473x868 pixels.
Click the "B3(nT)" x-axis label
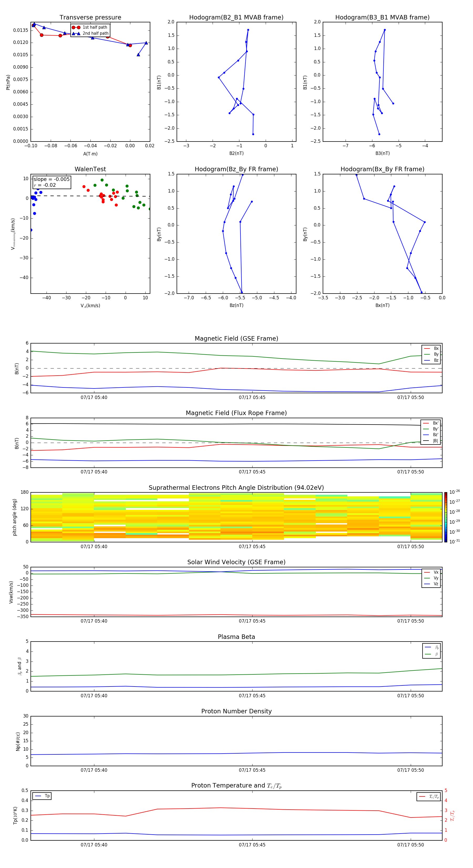(382, 153)
